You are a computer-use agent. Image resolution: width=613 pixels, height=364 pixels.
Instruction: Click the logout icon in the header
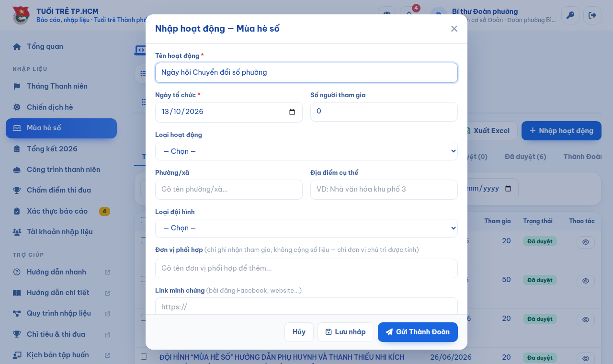pos(592,15)
